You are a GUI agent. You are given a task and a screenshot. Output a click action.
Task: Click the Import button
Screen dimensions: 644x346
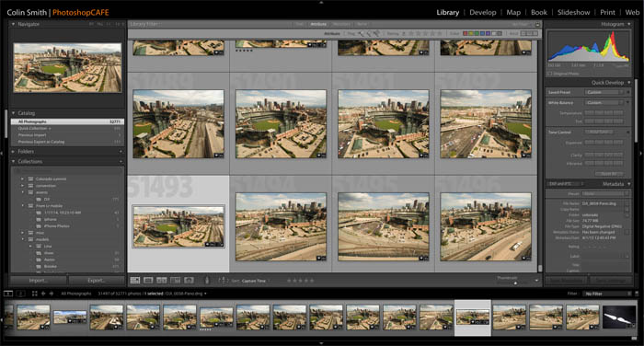coord(39,281)
